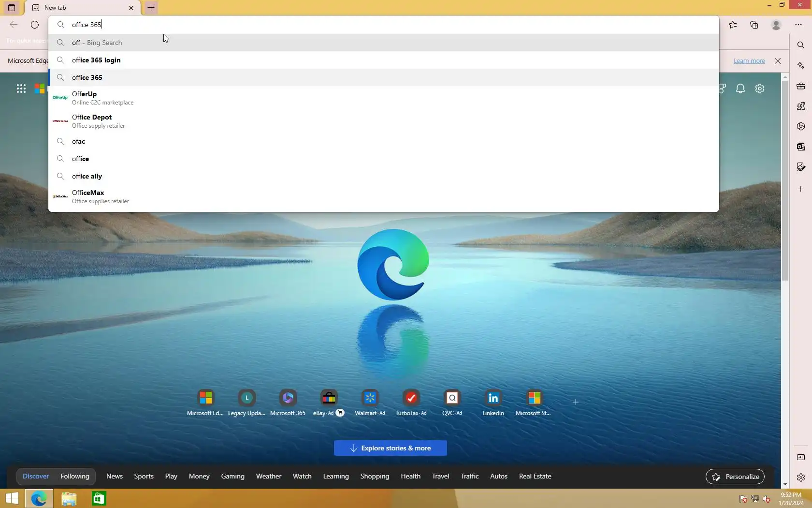Click the taskbar volume icon
Image resolution: width=812 pixels, height=508 pixels.
[x=766, y=499]
